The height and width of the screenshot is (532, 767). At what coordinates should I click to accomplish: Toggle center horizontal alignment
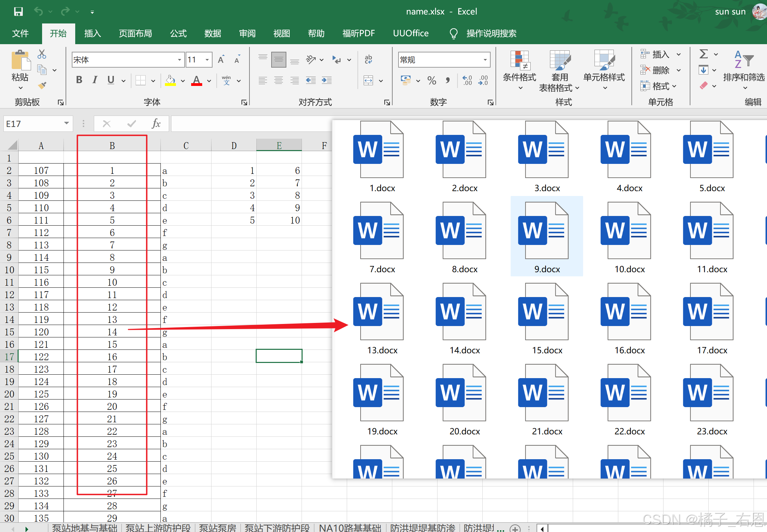(278, 81)
